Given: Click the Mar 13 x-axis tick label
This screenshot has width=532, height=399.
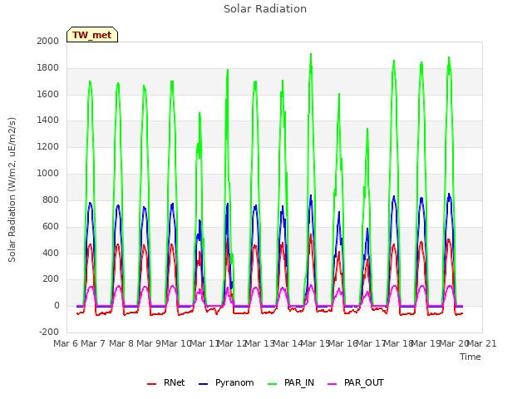Looking at the screenshot, I should 259,343.
